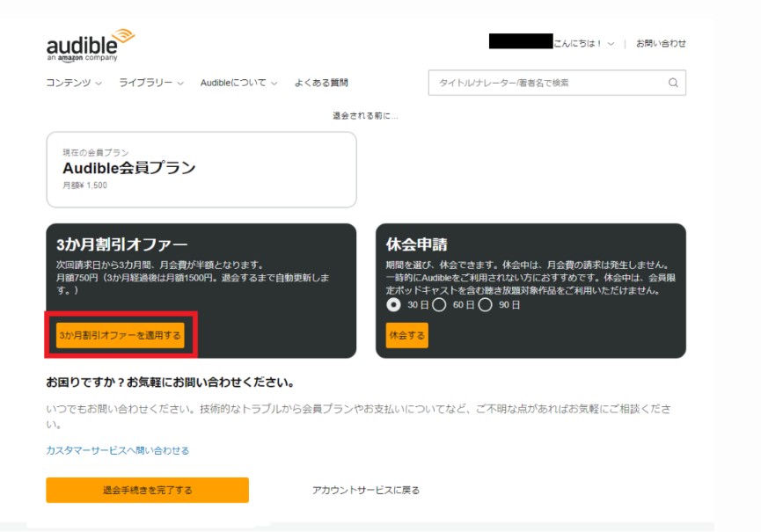Open お問い合わせ in the top header
761x532 pixels.
(661, 43)
